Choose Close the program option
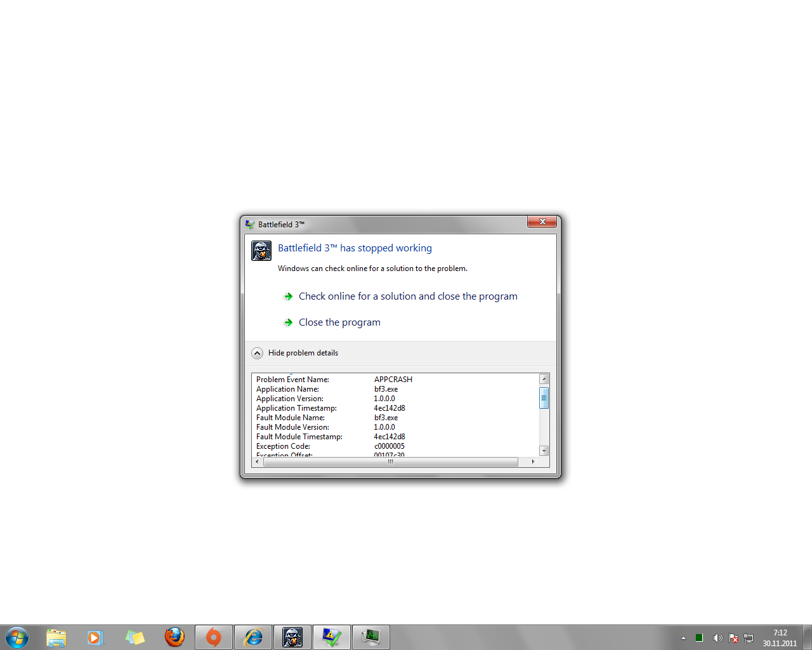The width and height of the screenshot is (812, 650). (339, 322)
